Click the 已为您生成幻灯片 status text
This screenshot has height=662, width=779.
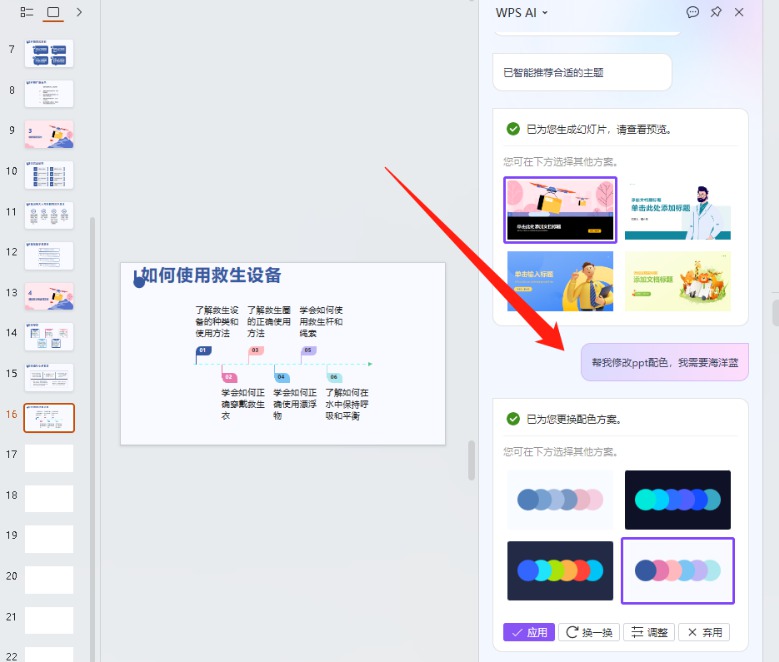[x=599, y=130]
